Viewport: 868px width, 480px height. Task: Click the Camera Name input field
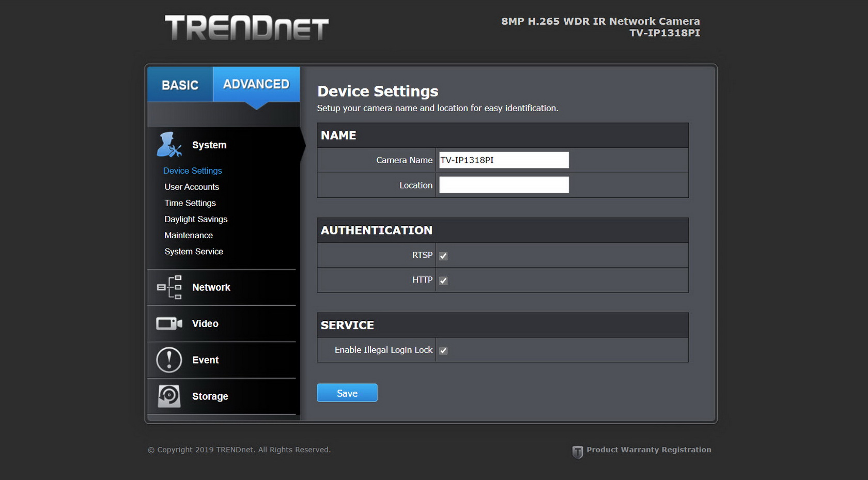point(504,160)
